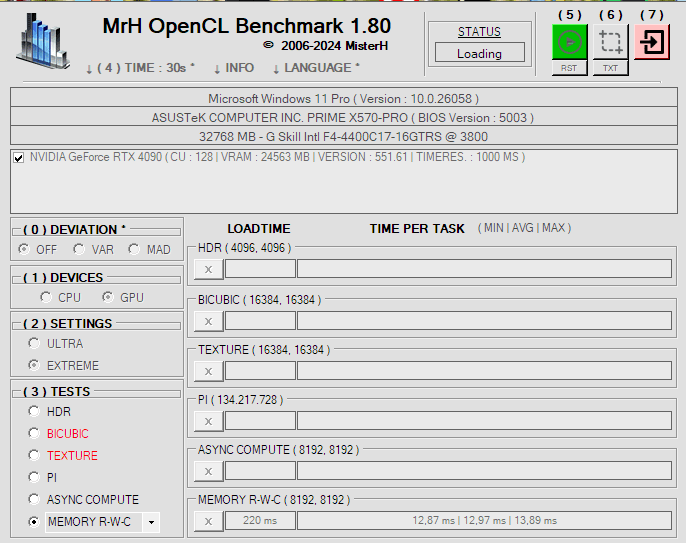Start the benchmark with the green play button
Viewport: 686px width, 543px height.
[x=569, y=42]
